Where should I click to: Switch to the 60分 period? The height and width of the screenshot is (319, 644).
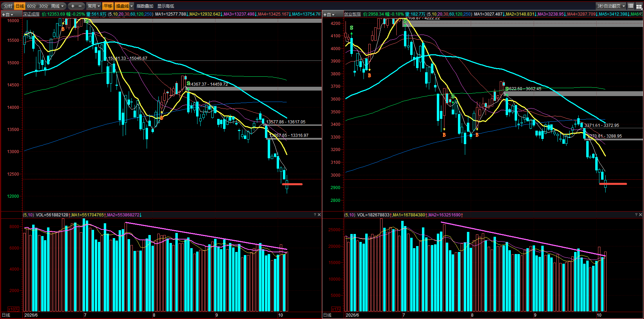tap(31, 6)
